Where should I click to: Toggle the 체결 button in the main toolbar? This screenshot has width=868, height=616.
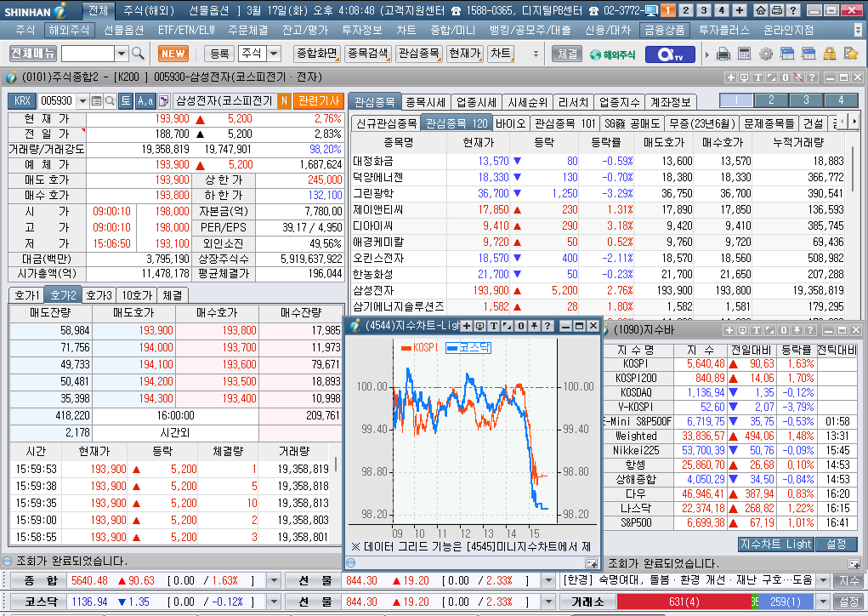(567, 54)
